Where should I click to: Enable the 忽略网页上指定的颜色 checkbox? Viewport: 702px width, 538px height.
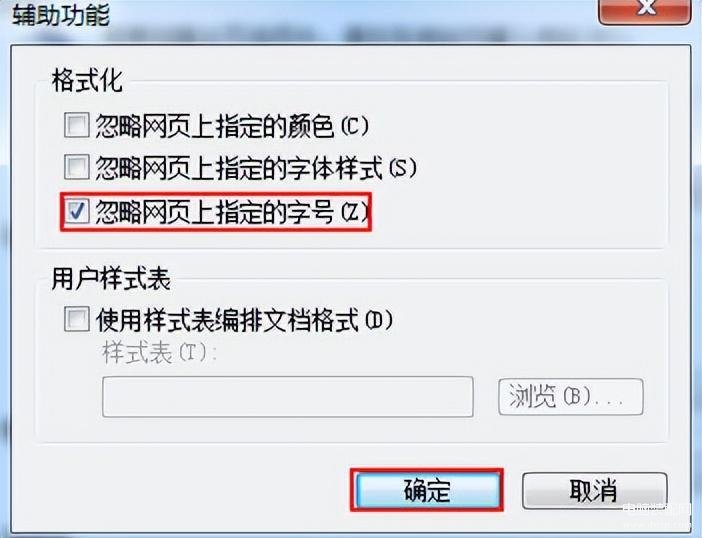[x=77, y=125]
